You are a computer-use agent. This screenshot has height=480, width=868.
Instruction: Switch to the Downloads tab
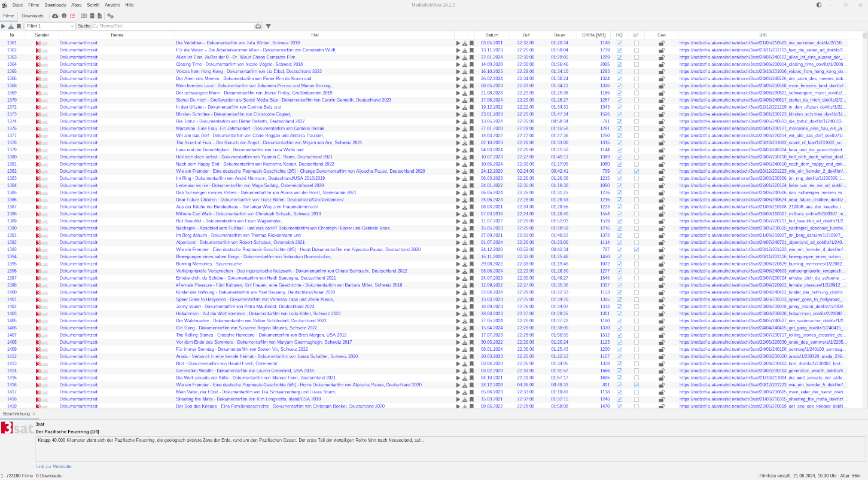click(x=33, y=16)
